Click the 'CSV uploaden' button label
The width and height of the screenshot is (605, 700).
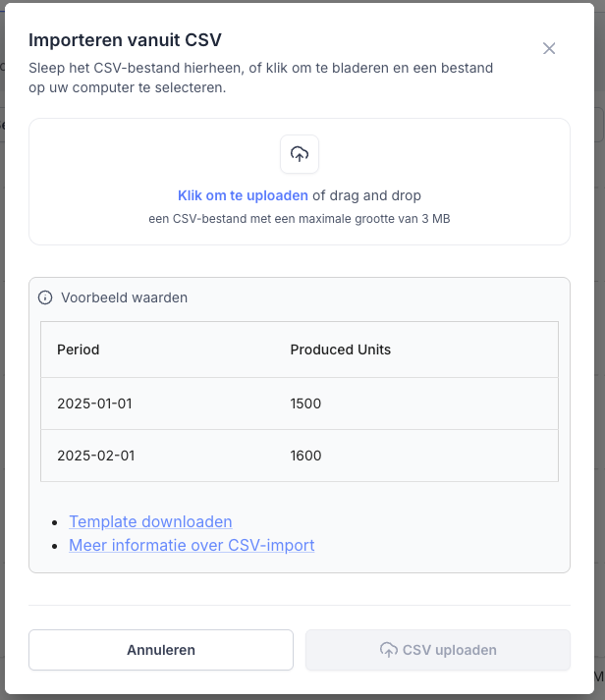pyautogui.click(x=449, y=650)
